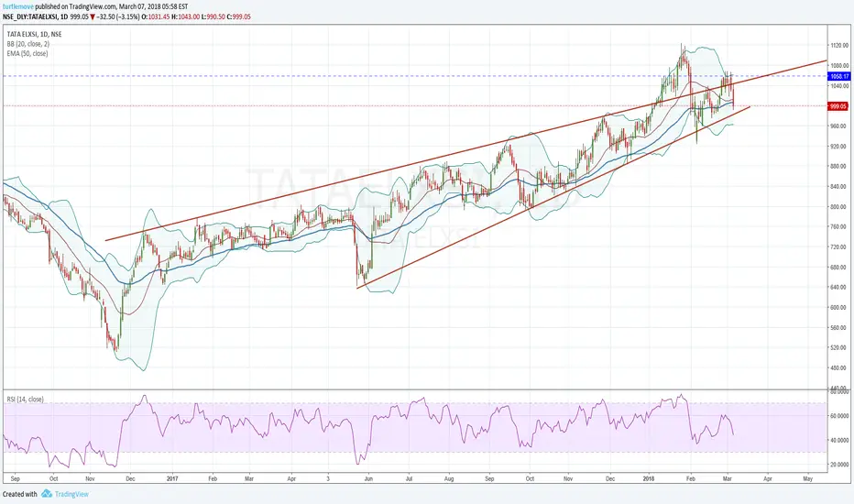
Task: Click the 640.00 price axis label
Action: (839, 288)
